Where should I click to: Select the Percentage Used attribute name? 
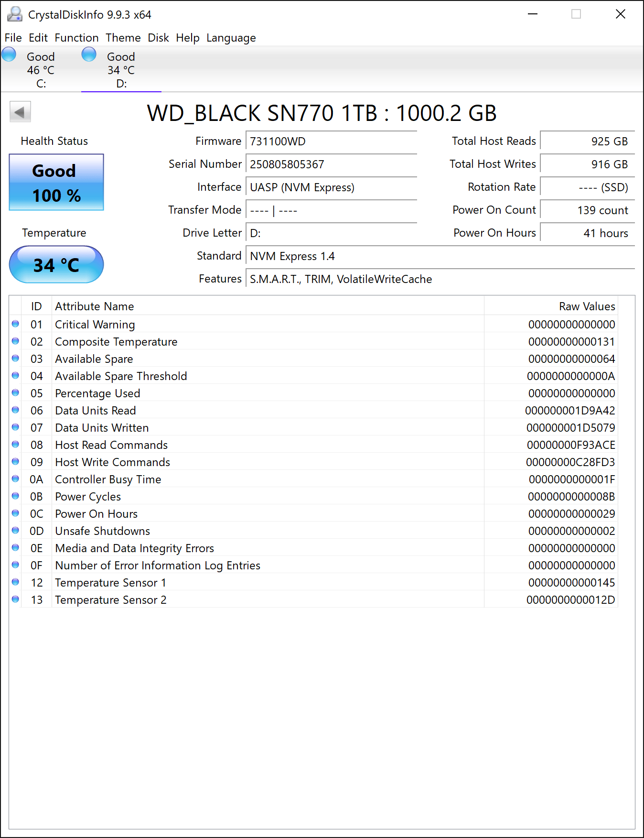(97, 393)
